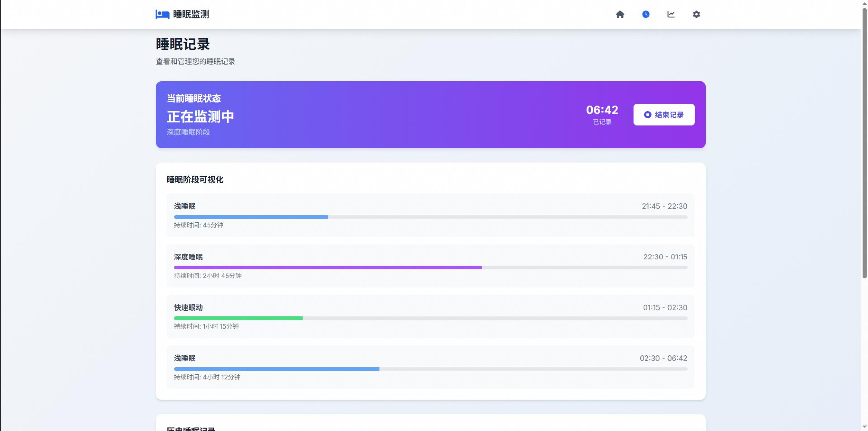Screen dimensions: 868x431
Task: Click the 21:45 - 22:30 time range
Action: [x=664, y=206]
